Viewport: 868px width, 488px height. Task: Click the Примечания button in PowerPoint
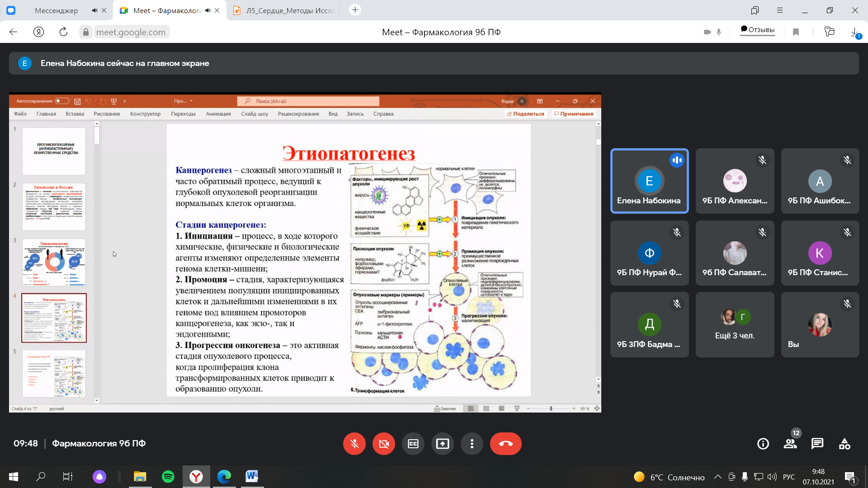574,114
